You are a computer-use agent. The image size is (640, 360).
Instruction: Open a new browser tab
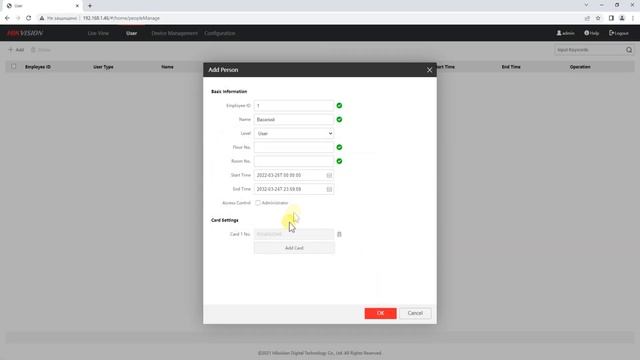click(90, 6)
